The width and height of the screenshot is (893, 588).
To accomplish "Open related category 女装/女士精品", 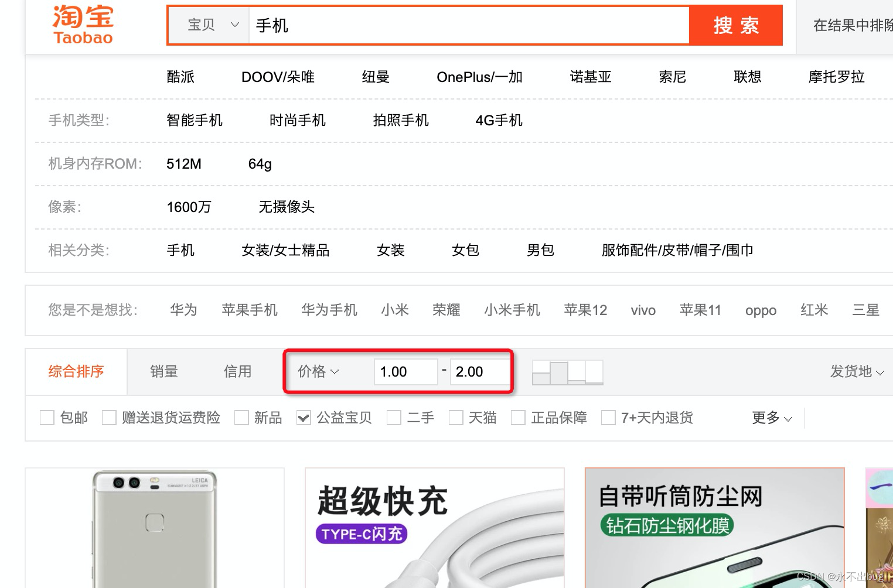I will pyautogui.click(x=285, y=250).
